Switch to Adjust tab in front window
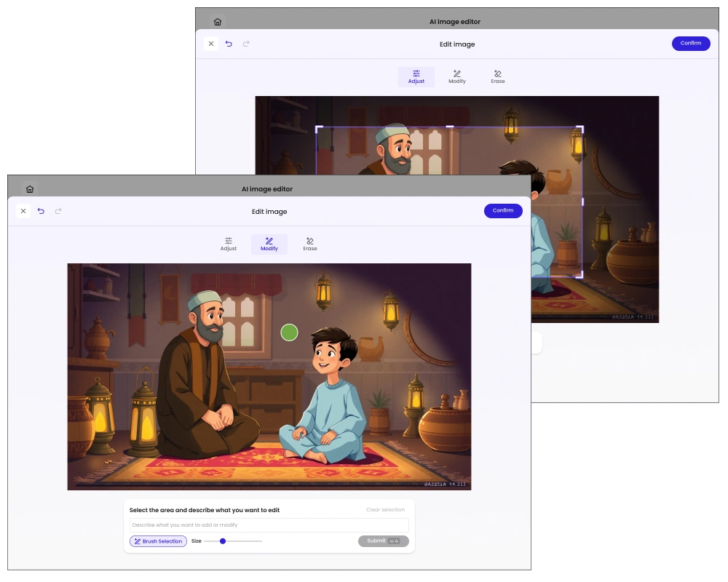The width and height of the screenshot is (728, 582). 229,244
